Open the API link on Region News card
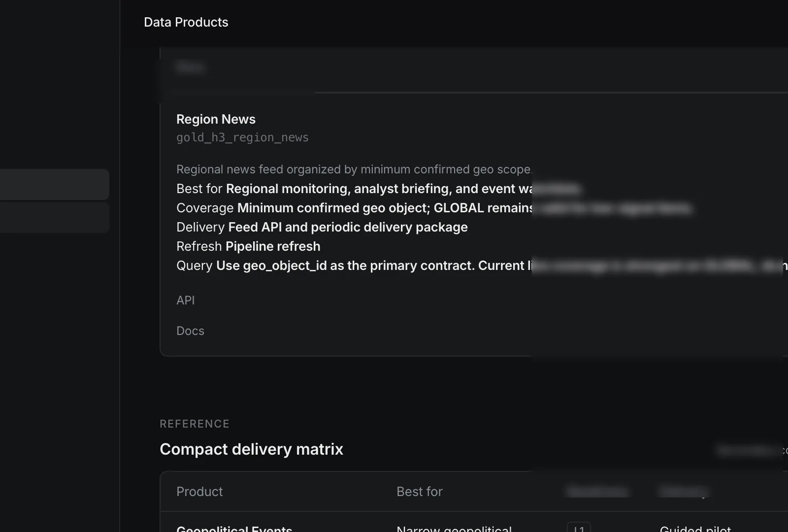This screenshot has height=532, width=788. click(x=185, y=300)
